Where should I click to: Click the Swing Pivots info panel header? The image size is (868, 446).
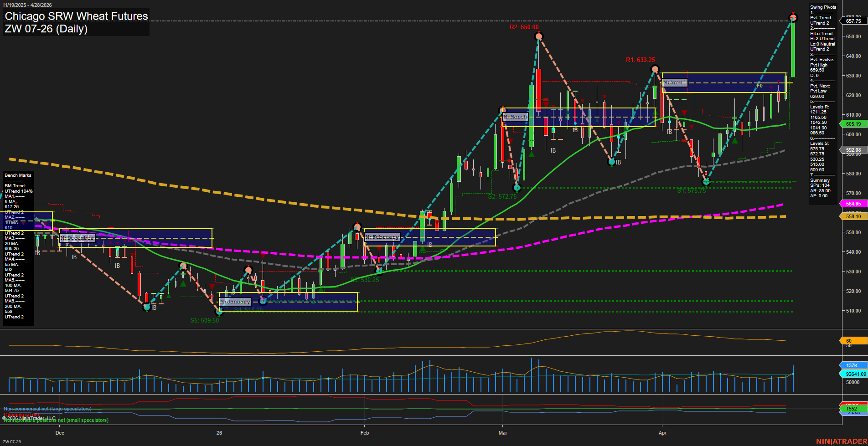coord(823,7)
